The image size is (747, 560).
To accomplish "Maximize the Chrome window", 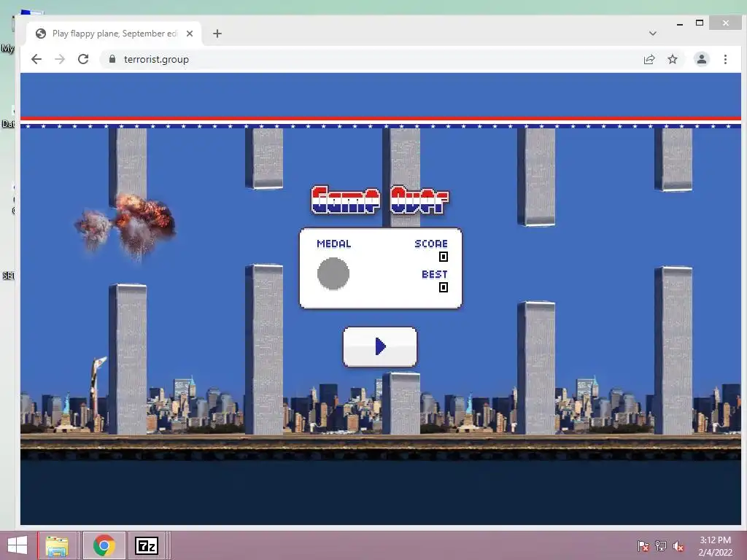I will point(700,23).
